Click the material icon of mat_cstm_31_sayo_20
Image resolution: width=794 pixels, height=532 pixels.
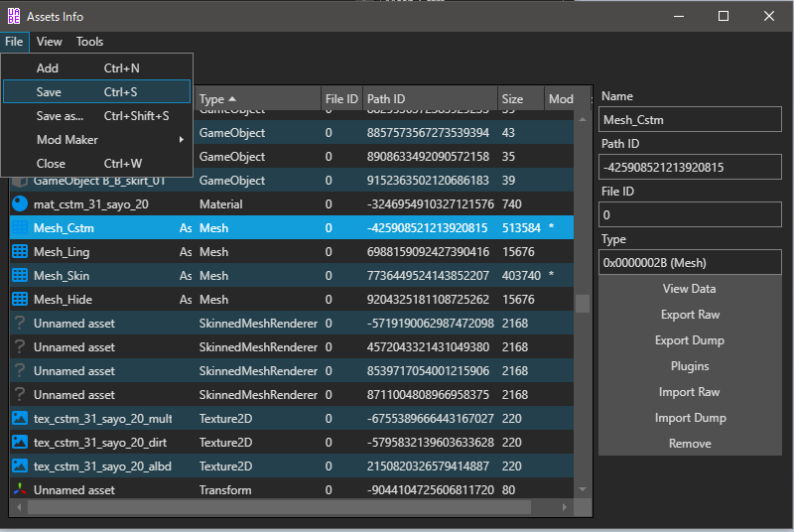[x=20, y=204]
